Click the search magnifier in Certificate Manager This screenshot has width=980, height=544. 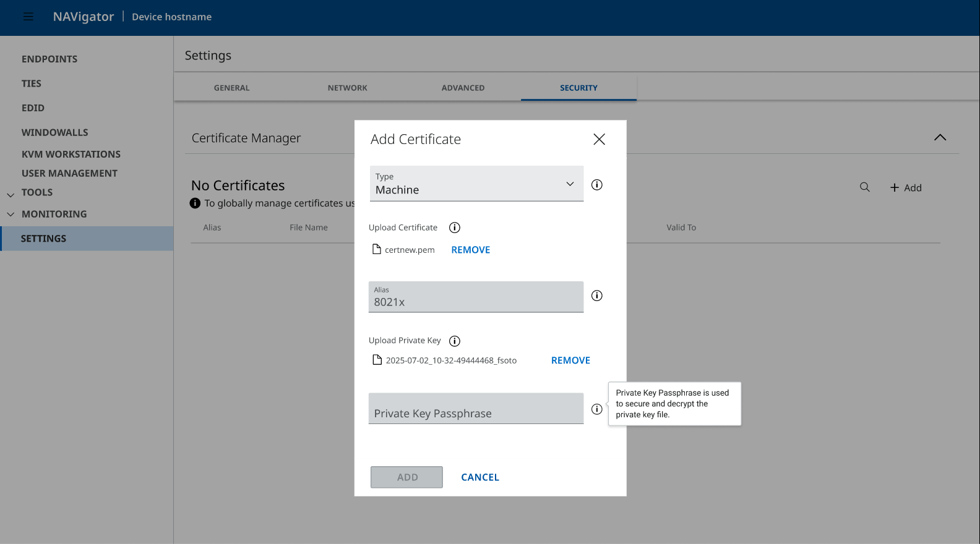click(864, 187)
